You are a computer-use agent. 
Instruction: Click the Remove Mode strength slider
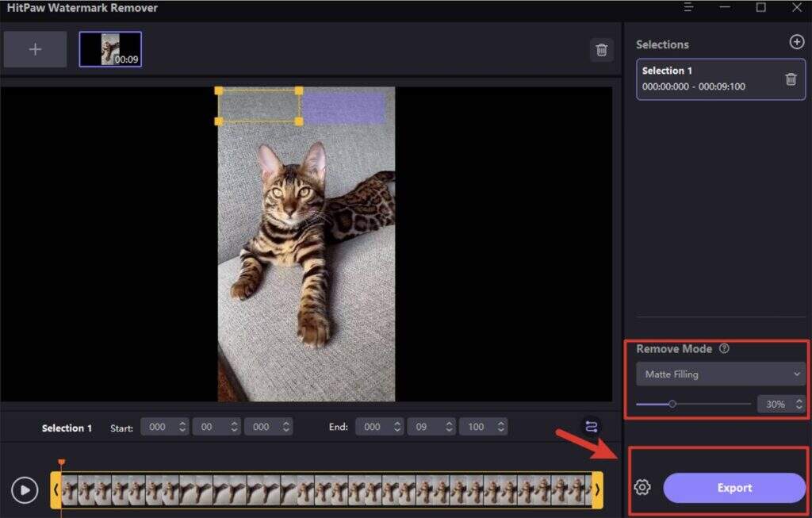692,404
